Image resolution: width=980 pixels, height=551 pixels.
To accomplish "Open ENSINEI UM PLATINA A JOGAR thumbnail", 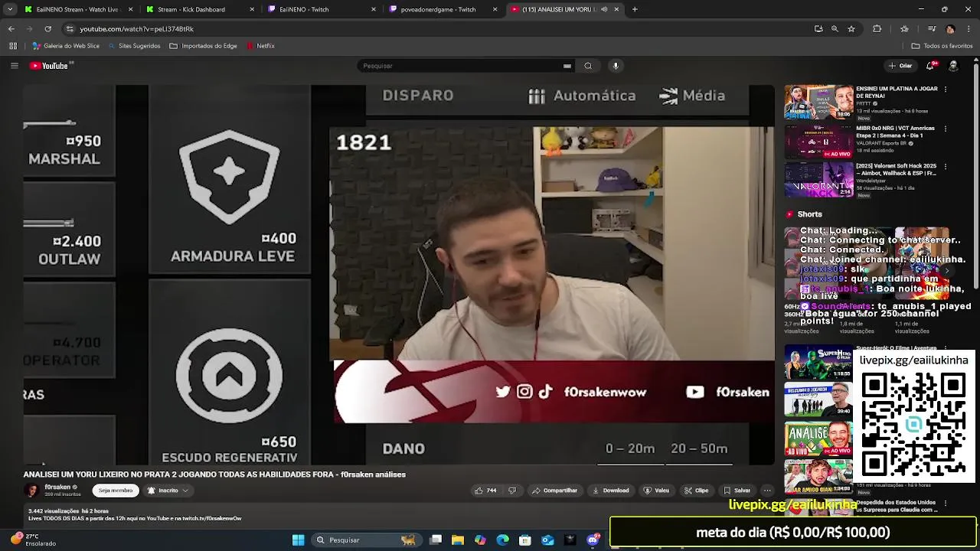I will [818, 102].
